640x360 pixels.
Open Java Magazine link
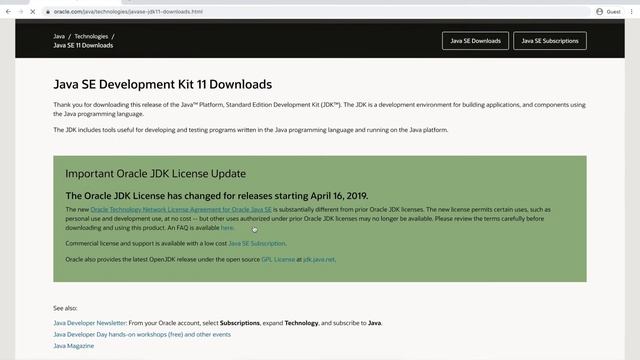click(x=73, y=346)
